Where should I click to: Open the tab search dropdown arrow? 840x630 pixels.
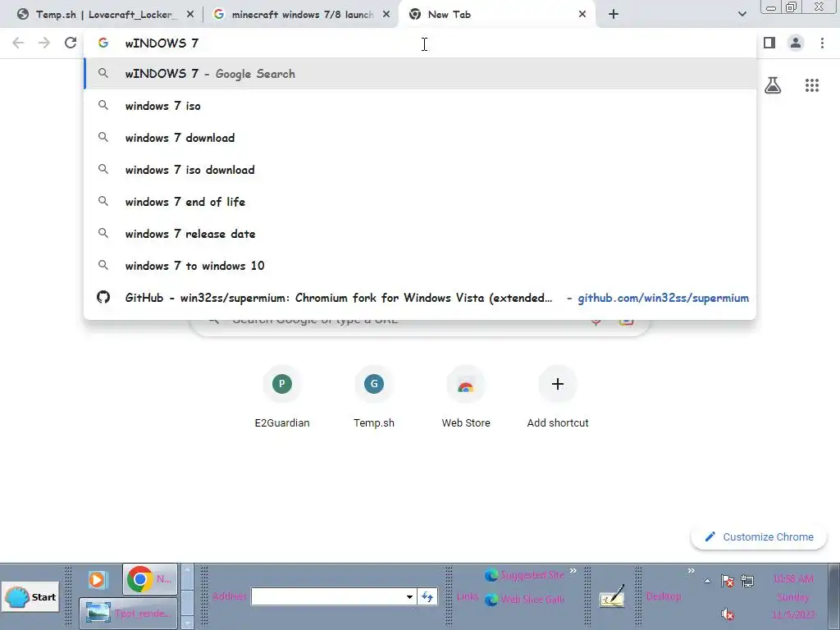pos(742,15)
